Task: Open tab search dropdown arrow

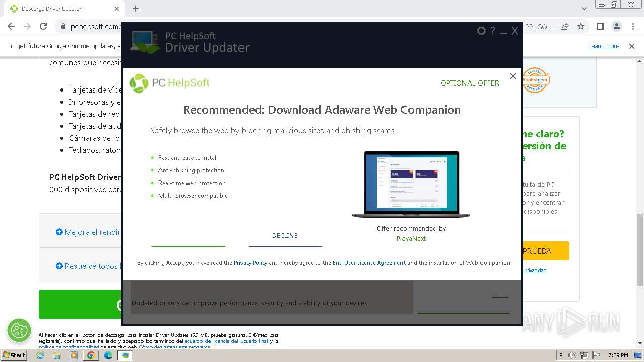Action: [584, 9]
